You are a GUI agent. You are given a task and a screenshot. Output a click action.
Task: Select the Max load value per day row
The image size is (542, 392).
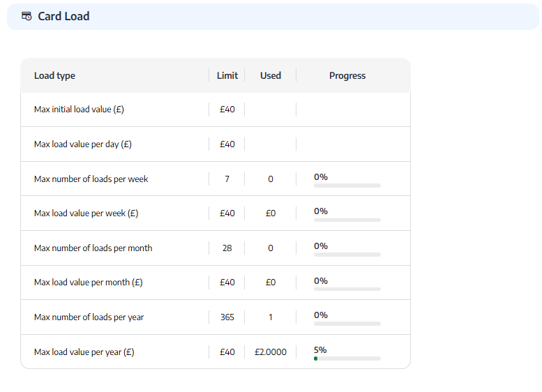[216, 144]
